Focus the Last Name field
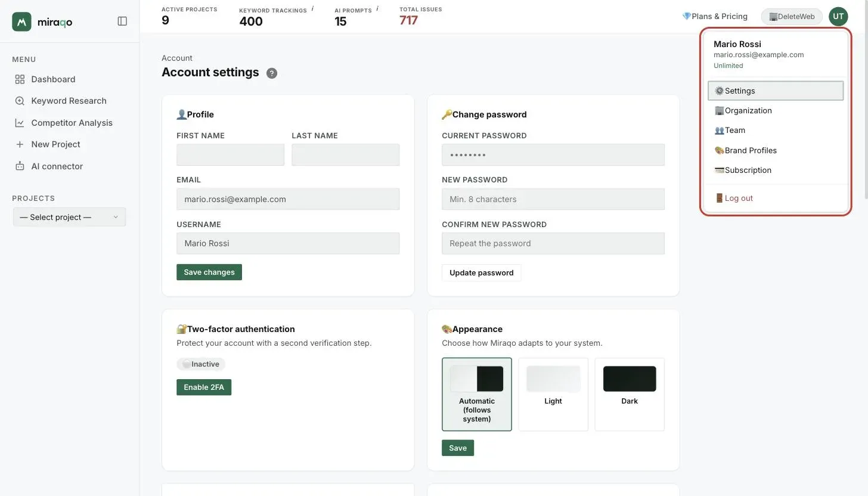 point(346,155)
